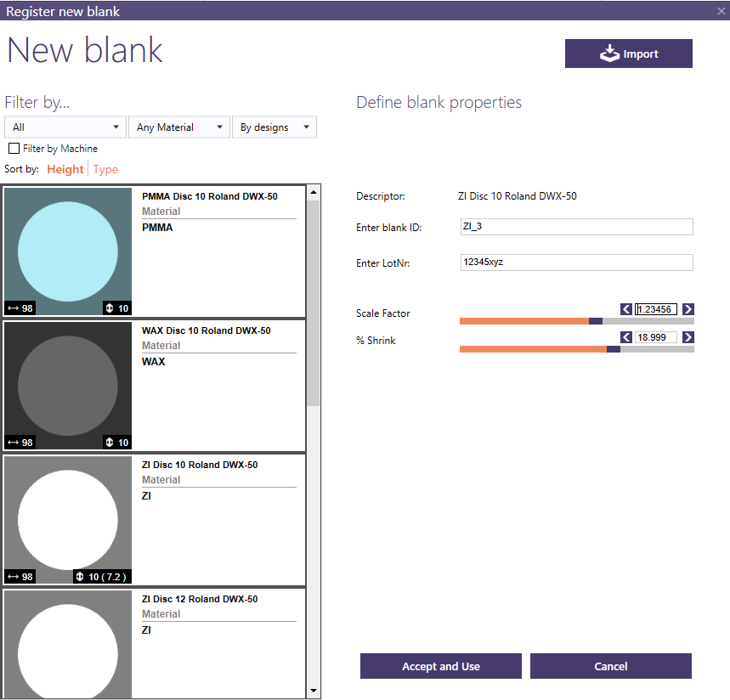Click the Cancel button

[611, 666]
